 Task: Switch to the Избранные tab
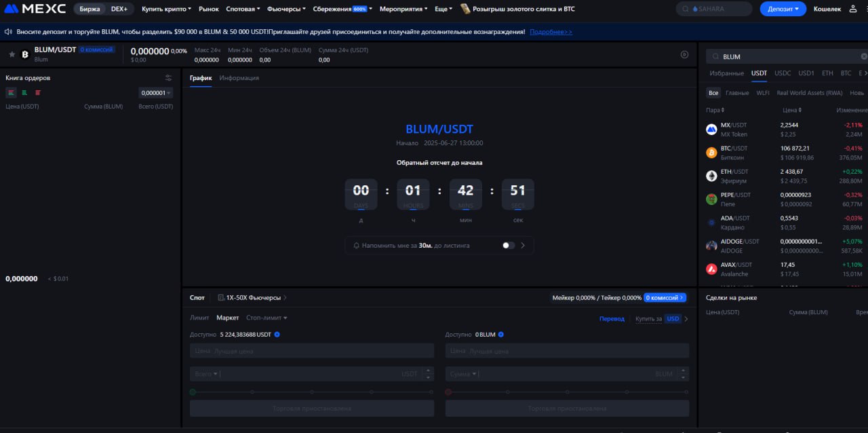tap(726, 73)
